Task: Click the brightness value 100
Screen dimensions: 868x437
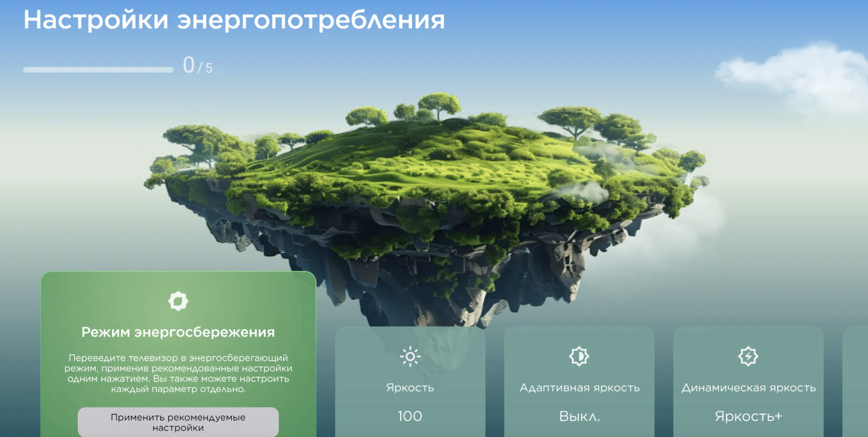Action: [410, 416]
